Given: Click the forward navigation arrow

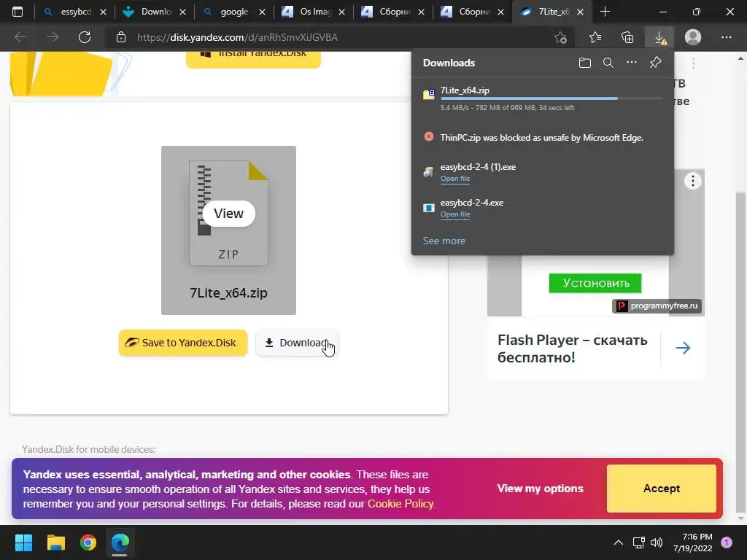Looking at the screenshot, I should click(x=53, y=37).
